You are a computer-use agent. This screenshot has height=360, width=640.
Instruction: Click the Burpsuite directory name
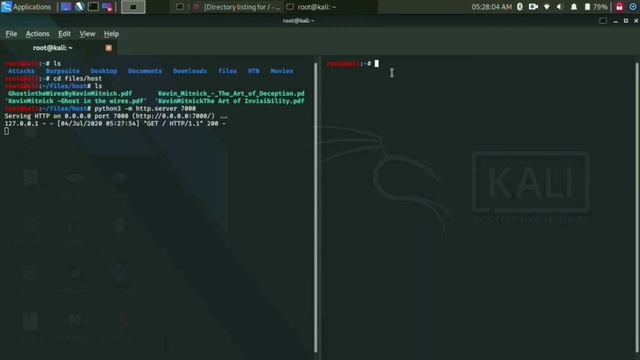click(x=62, y=71)
